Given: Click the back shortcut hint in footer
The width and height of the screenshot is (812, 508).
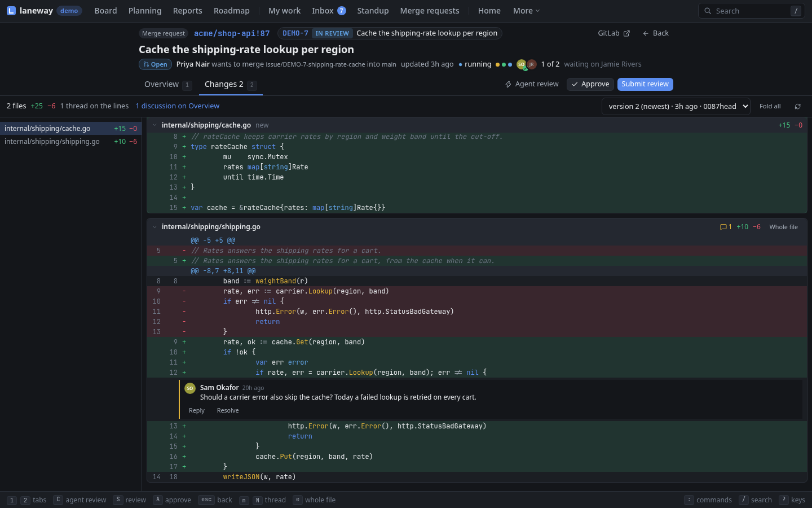Looking at the screenshot, I should (x=215, y=500).
